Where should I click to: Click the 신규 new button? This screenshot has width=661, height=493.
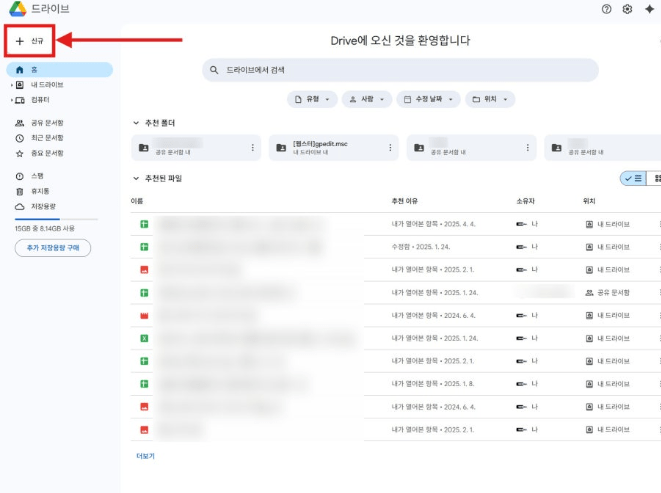coord(30,41)
